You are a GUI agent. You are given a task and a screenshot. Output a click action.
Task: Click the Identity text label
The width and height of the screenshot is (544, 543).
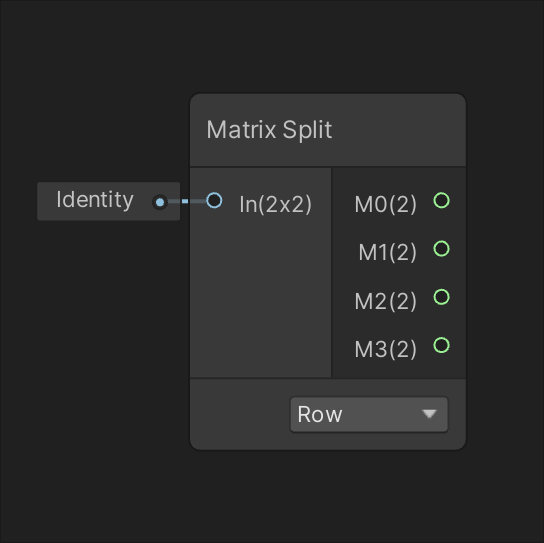click(x=95, y=200)
